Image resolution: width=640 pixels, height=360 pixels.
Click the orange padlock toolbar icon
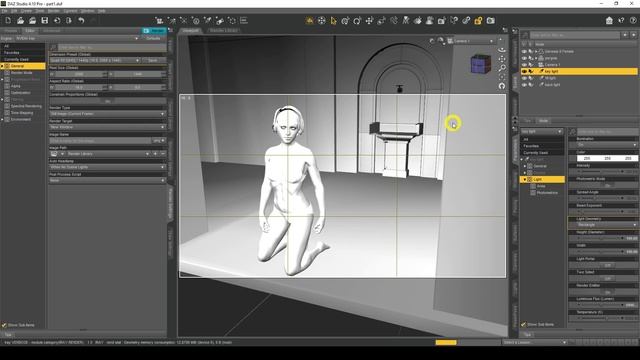tap(478, 20)
